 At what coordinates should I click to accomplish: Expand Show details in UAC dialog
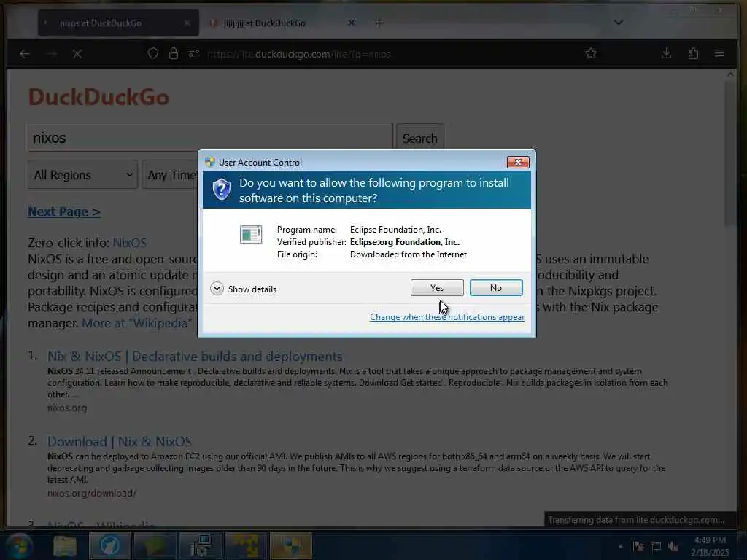[x=244, y=289]
